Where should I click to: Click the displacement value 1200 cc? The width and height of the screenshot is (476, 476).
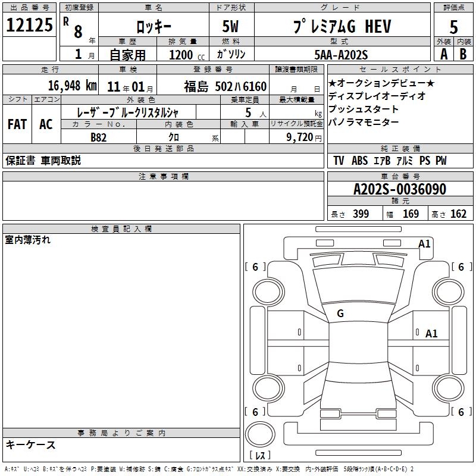[x=187, y=55]
